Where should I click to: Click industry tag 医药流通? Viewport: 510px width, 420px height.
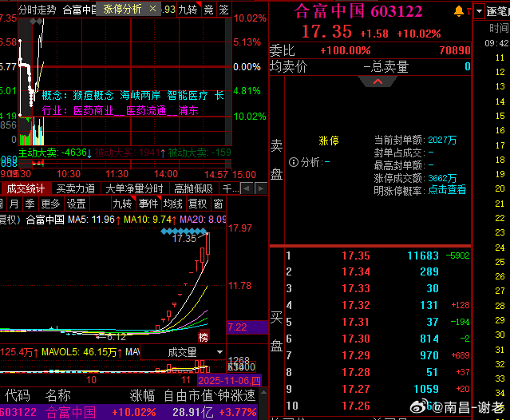(x=146, y=111)
